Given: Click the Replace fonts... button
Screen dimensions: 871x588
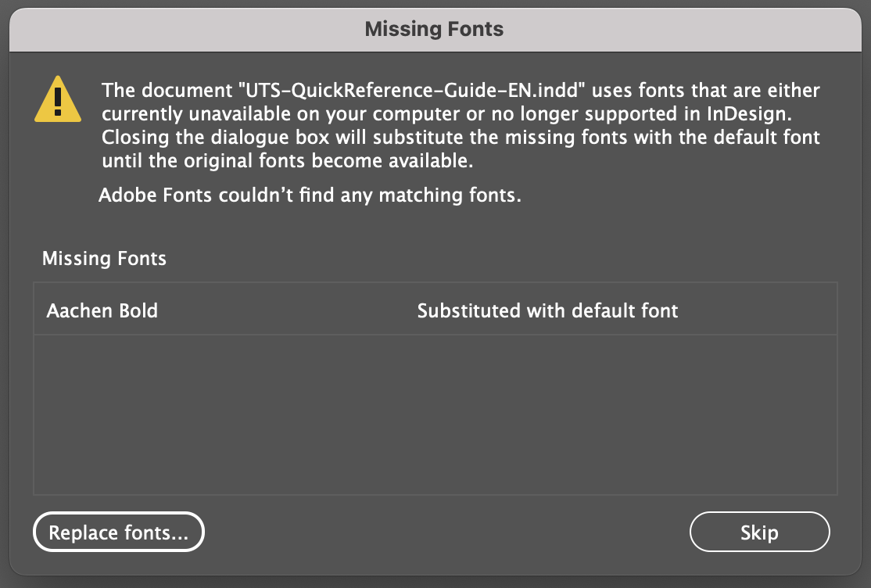Looking at the screenshot, I should point(119,532).
